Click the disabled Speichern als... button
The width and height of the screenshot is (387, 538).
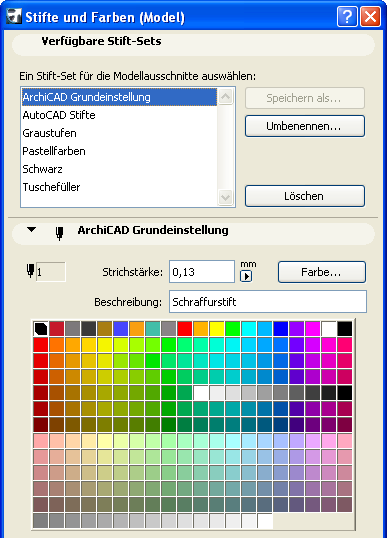tap(305, 98)
